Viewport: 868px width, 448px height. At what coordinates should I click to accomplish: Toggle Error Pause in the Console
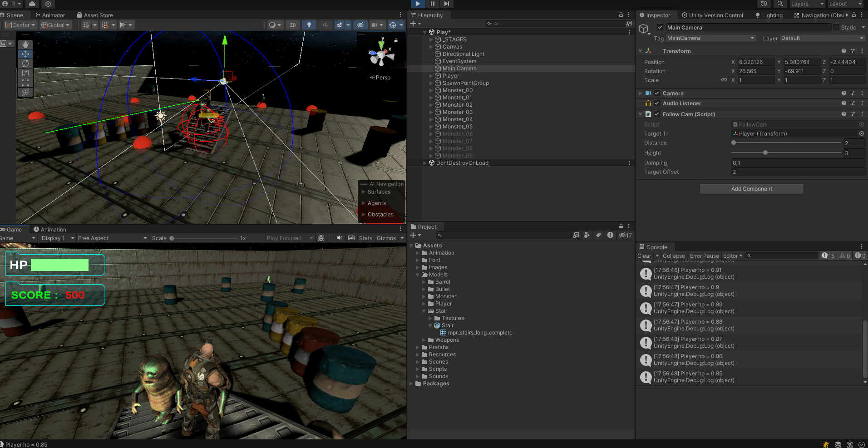click(705, 256)
